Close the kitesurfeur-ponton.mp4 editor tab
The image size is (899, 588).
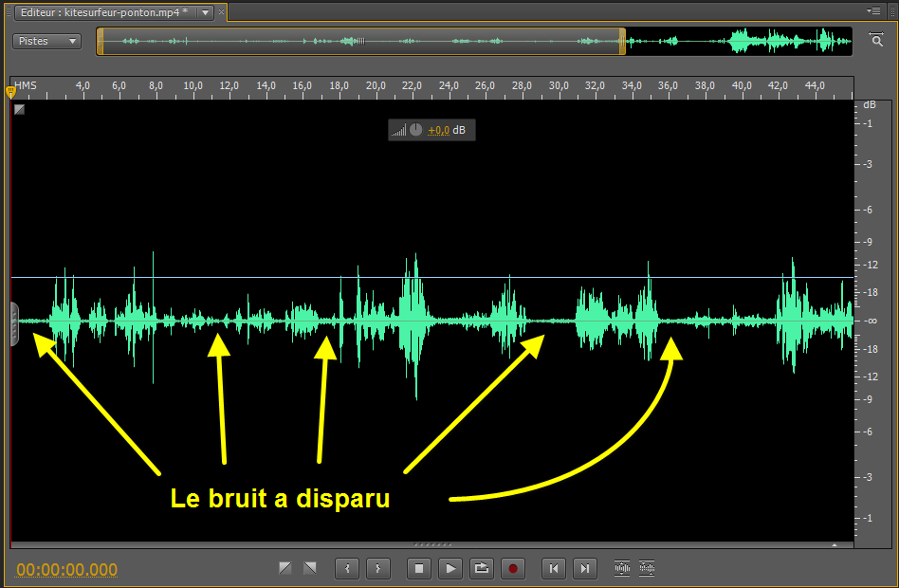221,12
